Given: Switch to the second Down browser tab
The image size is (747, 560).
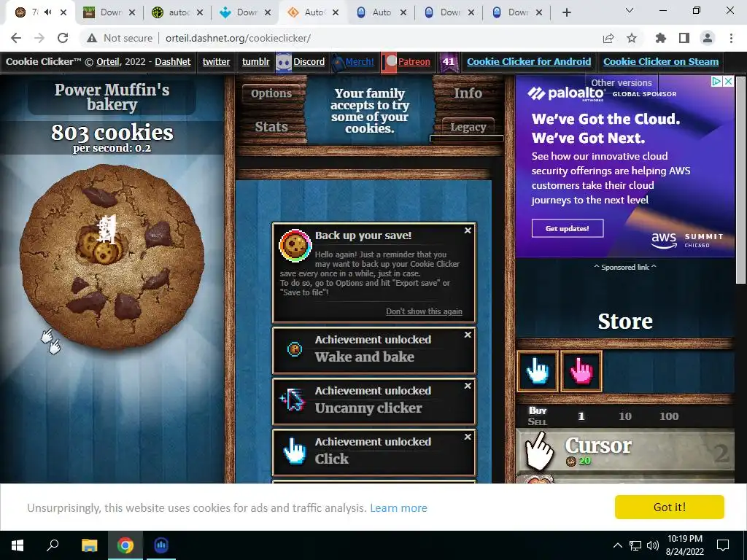Looking at the screenshot, I should pos(245,12).
